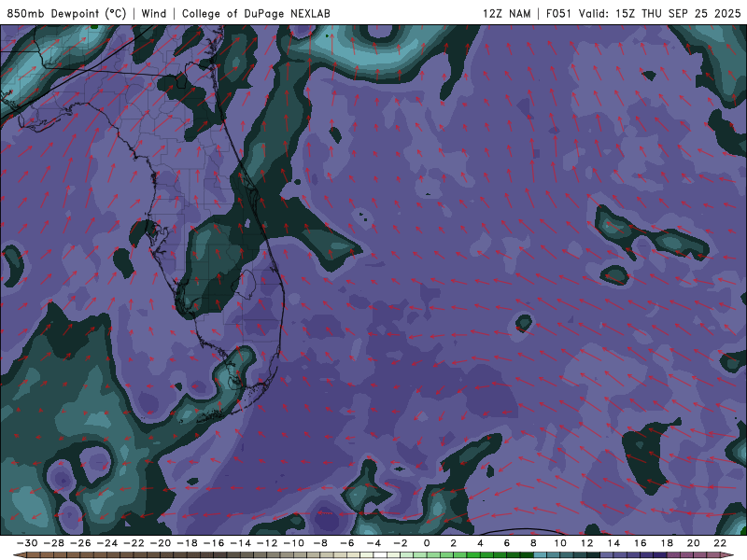The image size is (747, 560).
Task: Click the -30 value on the color scale
Action: pos(27,543)
